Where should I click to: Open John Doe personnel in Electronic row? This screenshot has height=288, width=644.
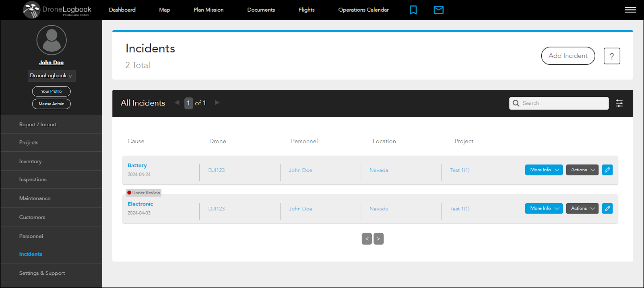point(301,209)
